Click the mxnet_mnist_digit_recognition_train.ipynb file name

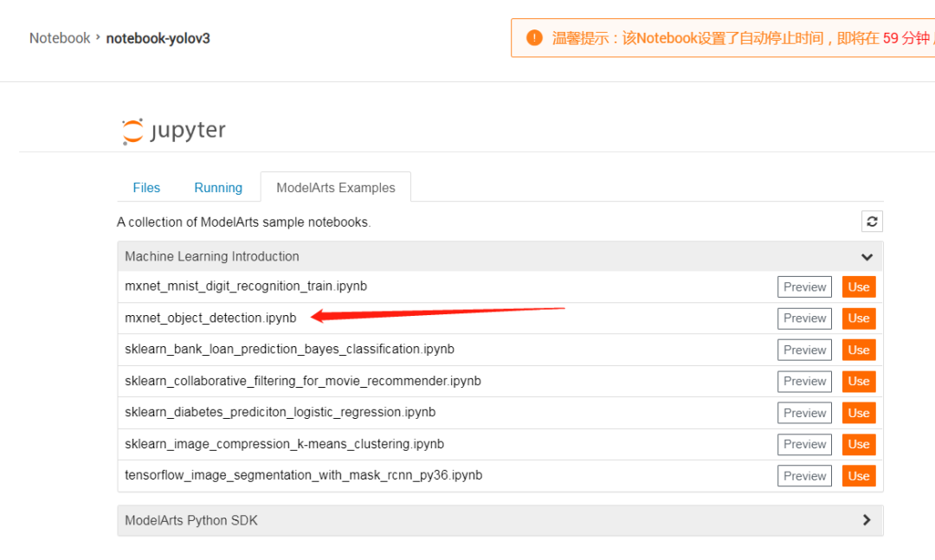click(246, 286)
